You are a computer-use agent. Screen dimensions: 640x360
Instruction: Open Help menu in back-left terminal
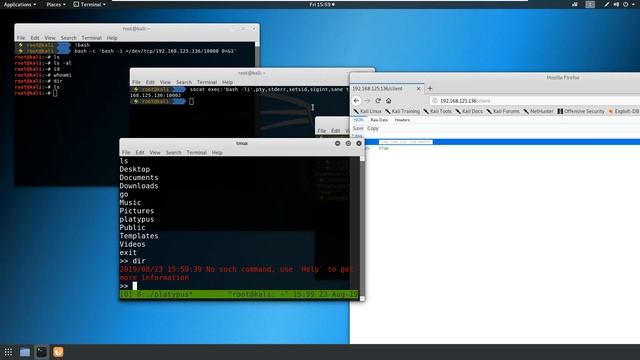[112, 38]
